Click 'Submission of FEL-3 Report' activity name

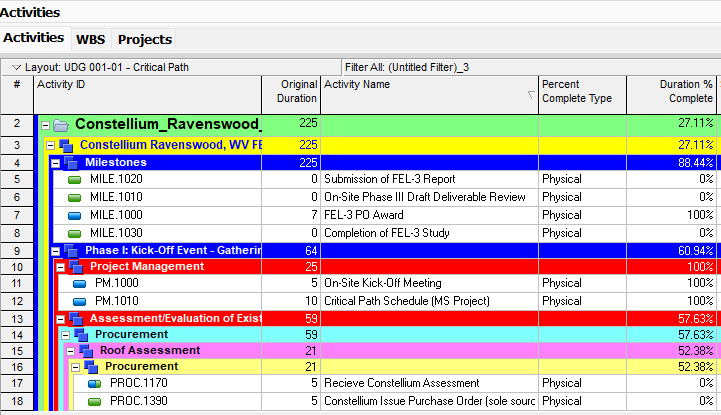[389, 179]
